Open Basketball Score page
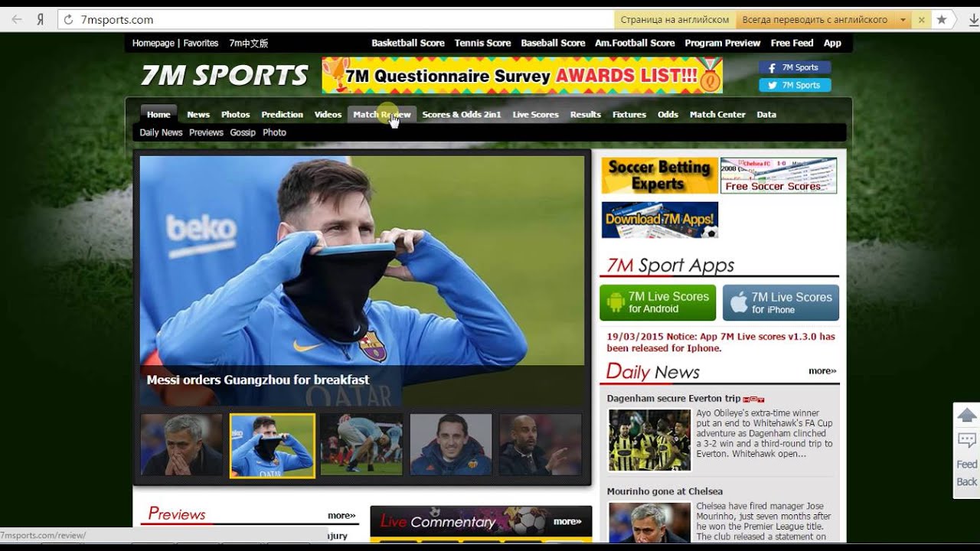The width and height of the screenshot is (980, 551). pyautogui.click(x=408, y=43)
